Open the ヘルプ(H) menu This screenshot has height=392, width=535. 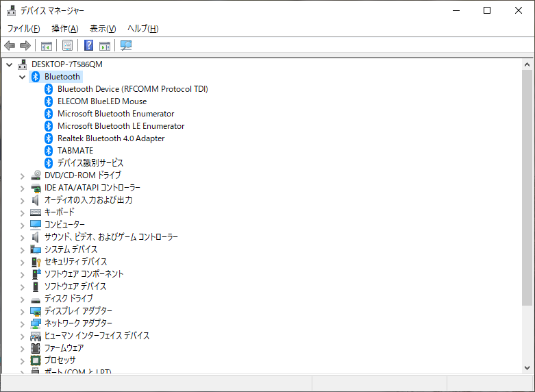pyautogui.click(x=143, y=29)
